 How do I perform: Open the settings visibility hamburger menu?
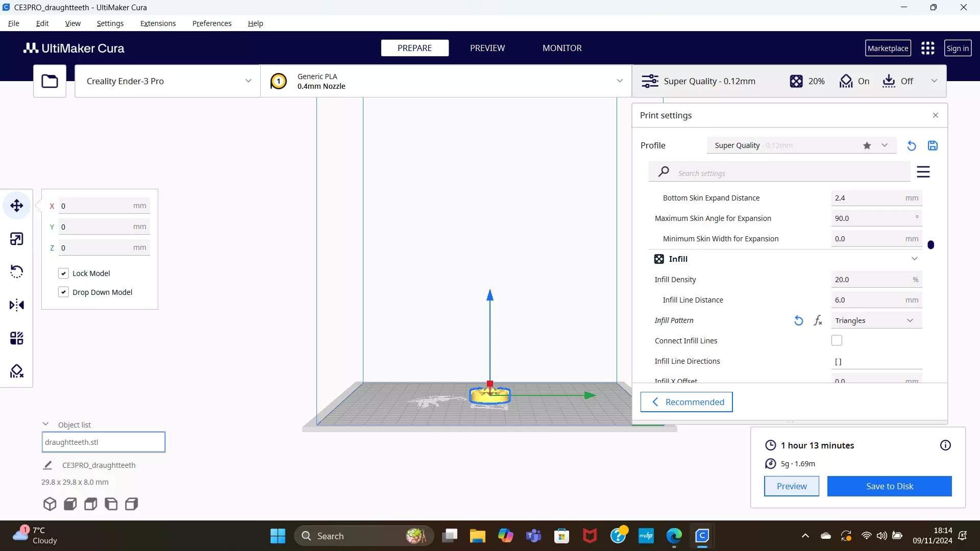923,172
